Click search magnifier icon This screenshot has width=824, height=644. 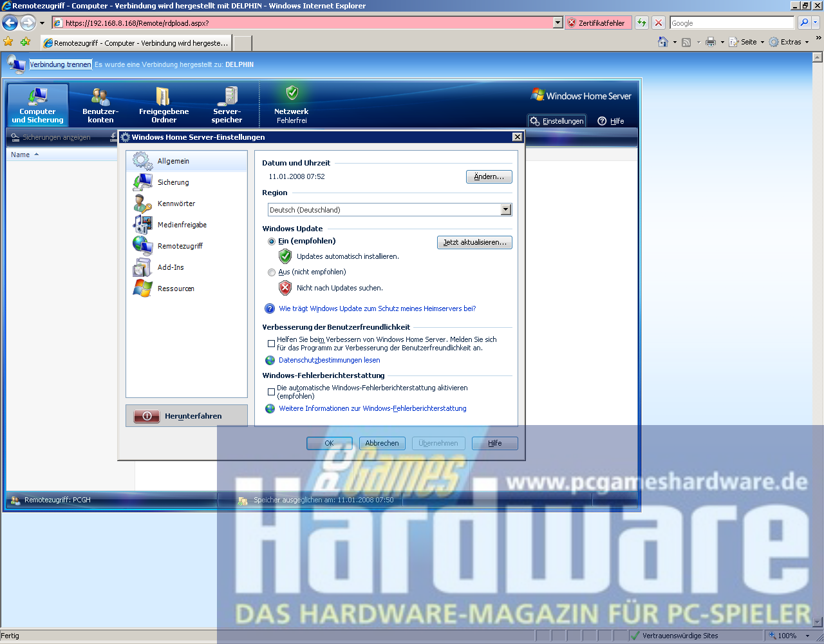pos(803,23)
